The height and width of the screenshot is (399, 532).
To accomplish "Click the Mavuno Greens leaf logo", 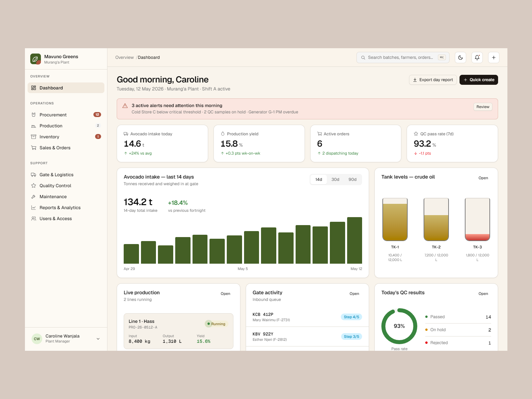I will 36,59.
